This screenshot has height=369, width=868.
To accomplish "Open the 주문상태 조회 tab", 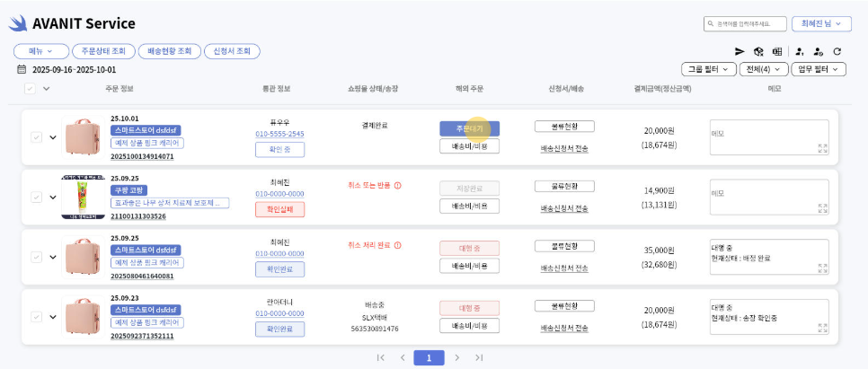I will tap(105, 51).
